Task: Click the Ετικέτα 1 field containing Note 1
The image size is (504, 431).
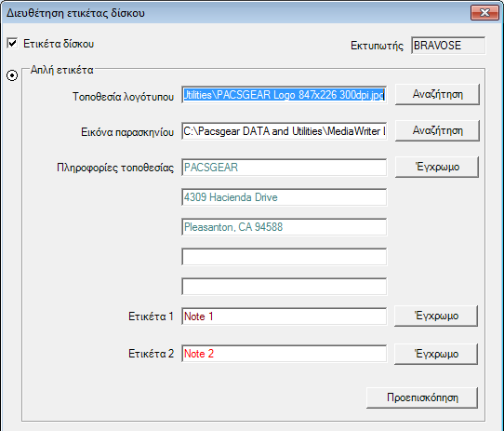Action: (x=285, y=317)
